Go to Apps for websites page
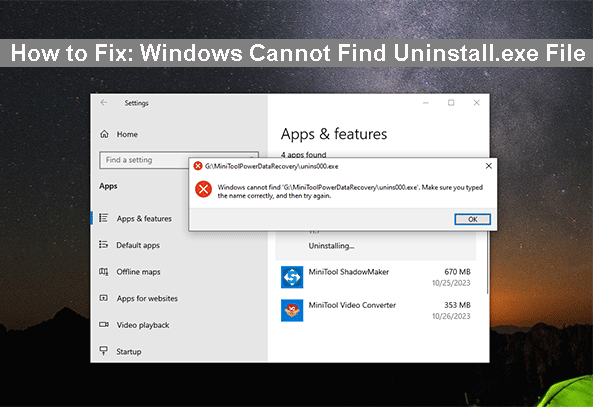This screenshot has width=593, height=407. tap(147, 298)
